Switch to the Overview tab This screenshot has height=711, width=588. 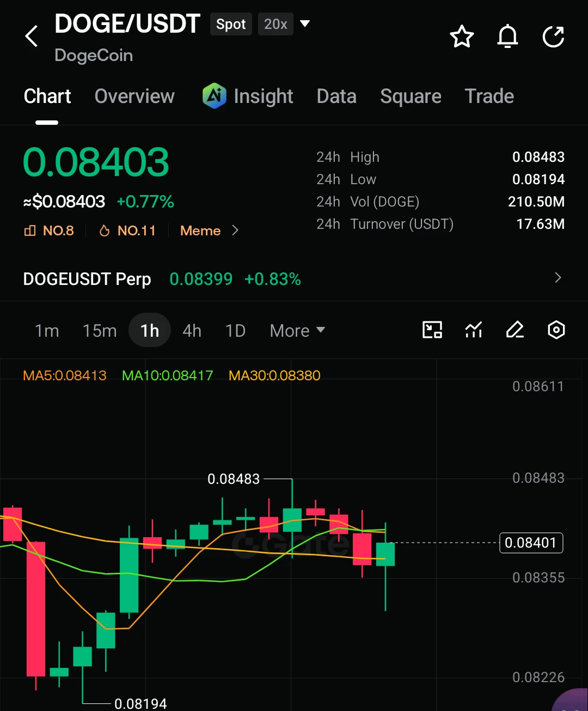click(x=134, y=96)
